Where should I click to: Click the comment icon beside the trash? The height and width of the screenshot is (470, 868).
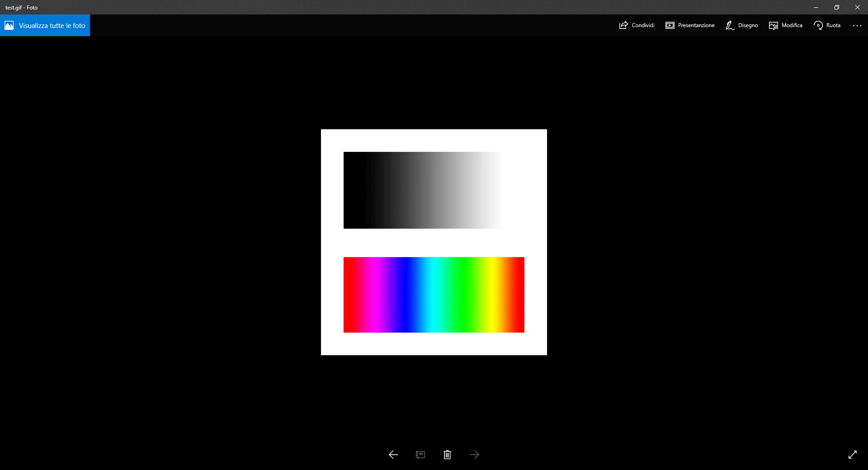420,455
